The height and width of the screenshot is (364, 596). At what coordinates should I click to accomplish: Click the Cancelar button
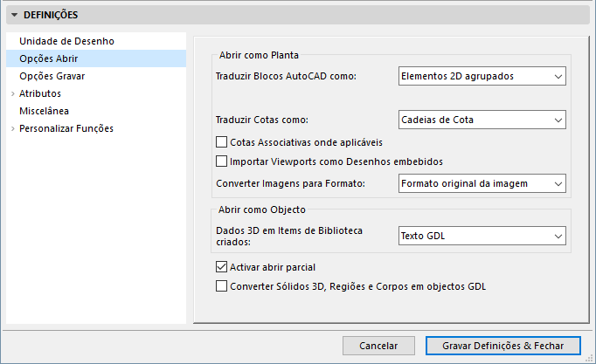(x=378, y=346)
